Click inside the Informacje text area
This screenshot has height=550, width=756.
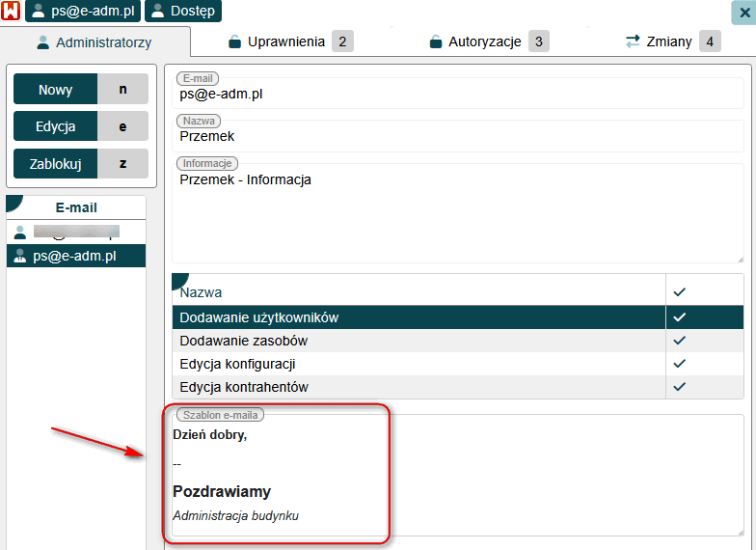pyautogui.click(x=457, y=212)
